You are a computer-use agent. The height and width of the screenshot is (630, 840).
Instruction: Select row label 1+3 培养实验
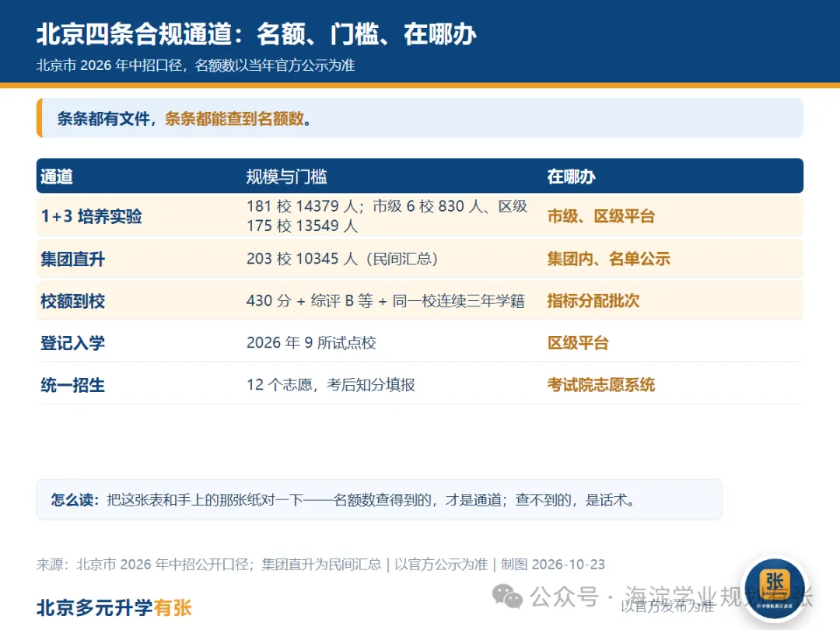92,216
